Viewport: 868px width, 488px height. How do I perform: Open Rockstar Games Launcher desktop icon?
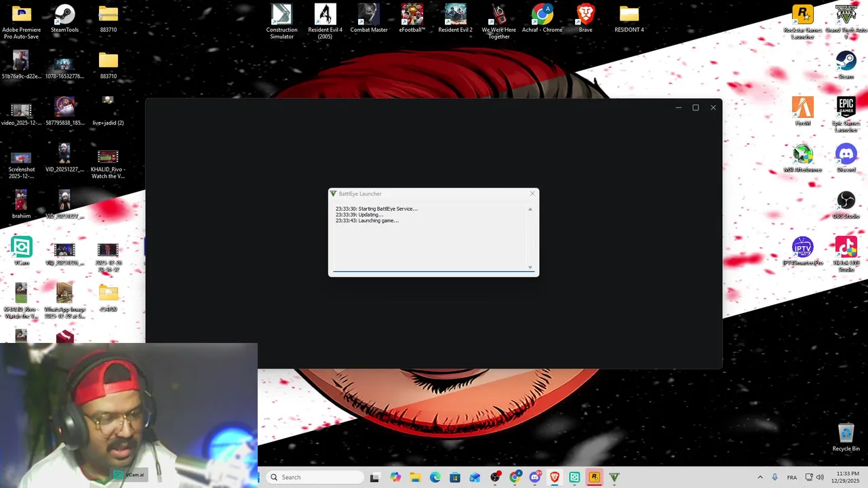click(x=802, y=21)
